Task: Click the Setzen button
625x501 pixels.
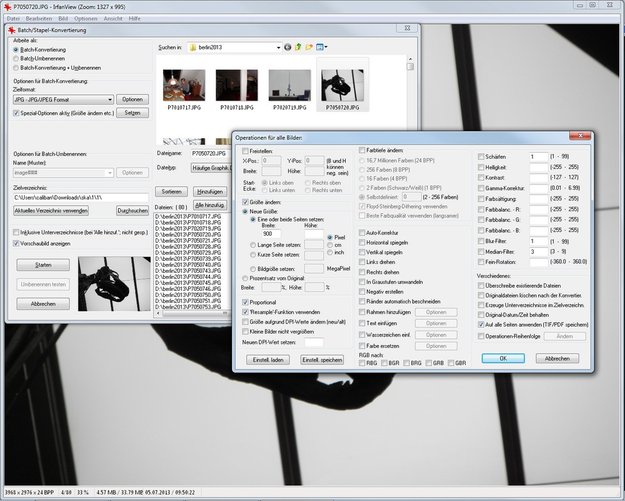Action: point(132,113)
